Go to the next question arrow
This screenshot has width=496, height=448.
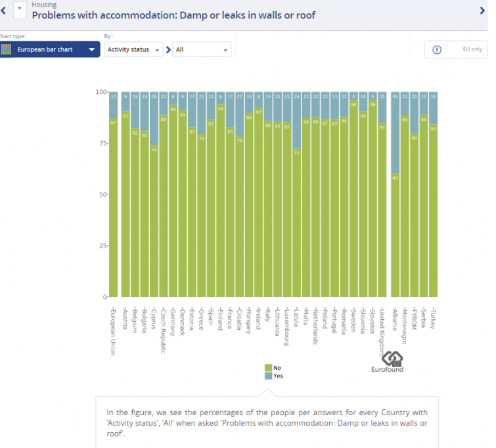pyautogui.click(x=483, y=10)
